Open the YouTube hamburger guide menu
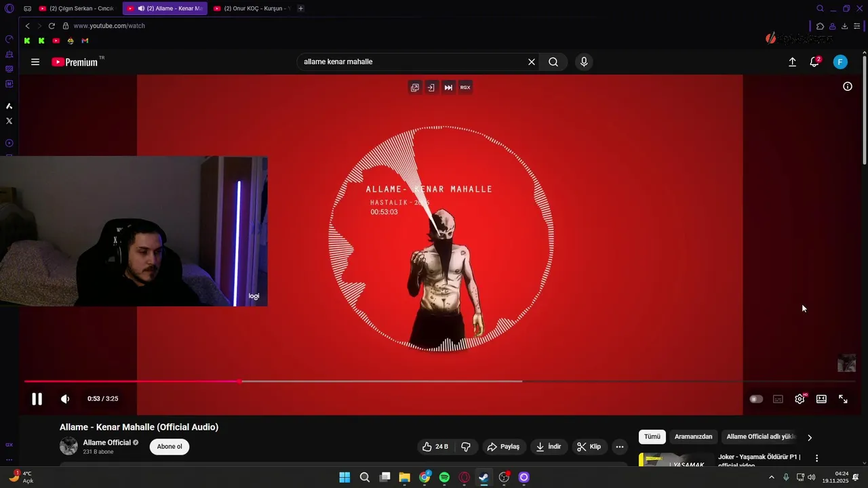The width and height of the screenshot is (868, 488). [35, 62]
